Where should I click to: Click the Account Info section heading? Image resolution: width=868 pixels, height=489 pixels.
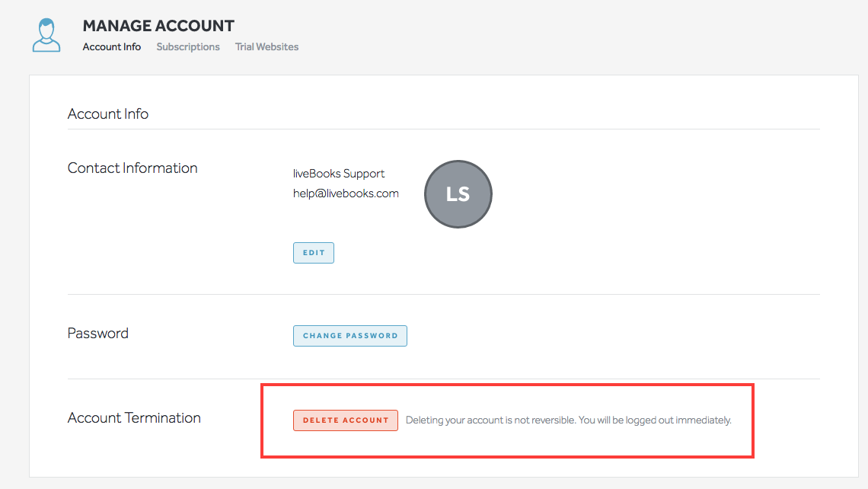tap(108, 114)
